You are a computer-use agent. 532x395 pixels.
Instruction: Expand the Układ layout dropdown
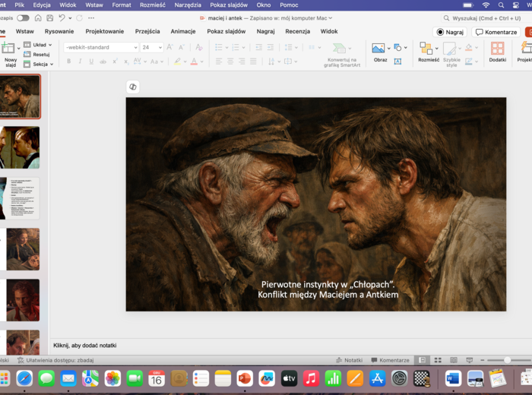pyautogui.click(x=50, y=45)
